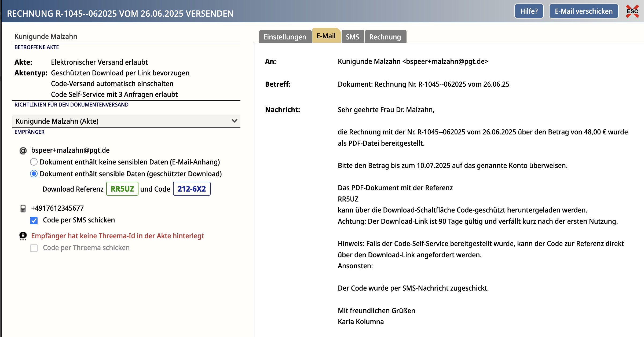Select 'Dokument enthält keine sensiblen Daten' radio option
Screen dimensions: 644x337
34,162
